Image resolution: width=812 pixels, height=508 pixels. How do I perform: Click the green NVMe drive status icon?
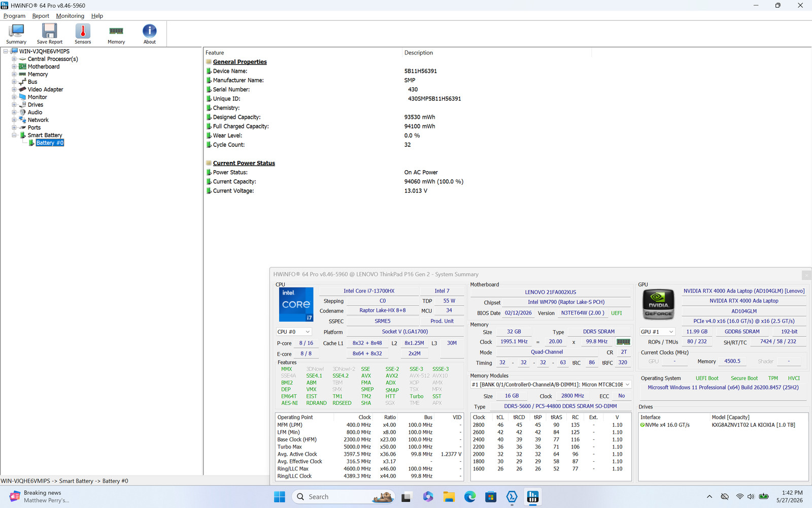click(642, 425)
